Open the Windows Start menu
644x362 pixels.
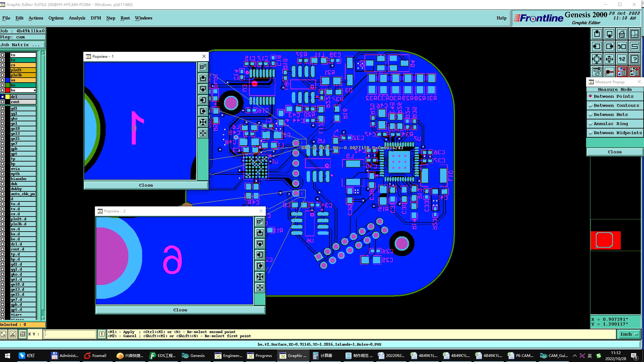pyautogui.click(x=8, y=356)
